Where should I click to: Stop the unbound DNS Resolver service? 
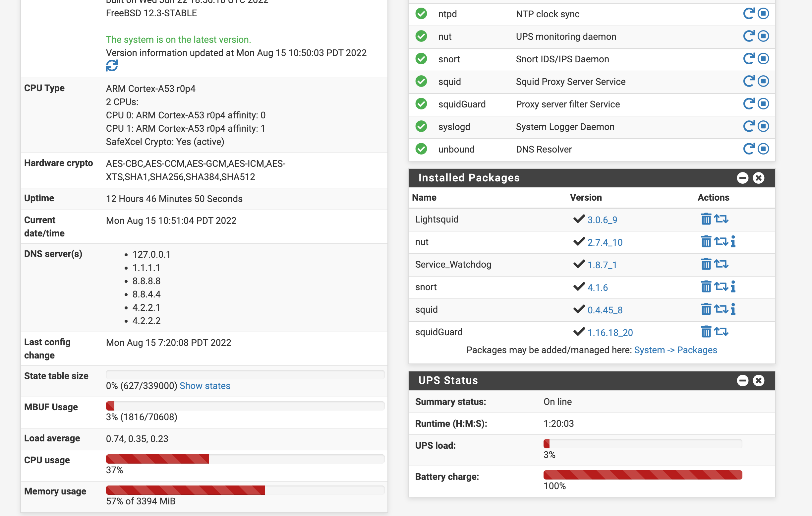coord(763,149)
